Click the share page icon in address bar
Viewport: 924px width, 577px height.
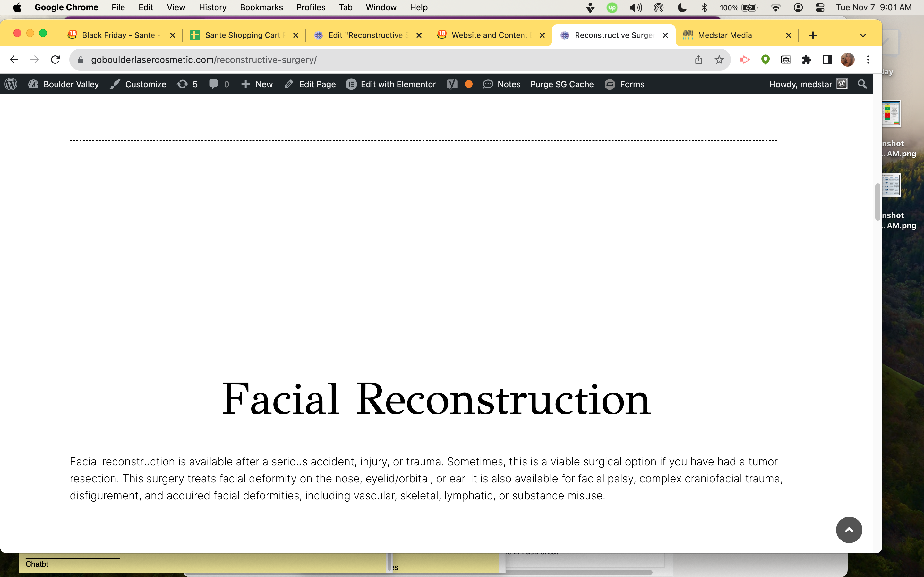698,60
